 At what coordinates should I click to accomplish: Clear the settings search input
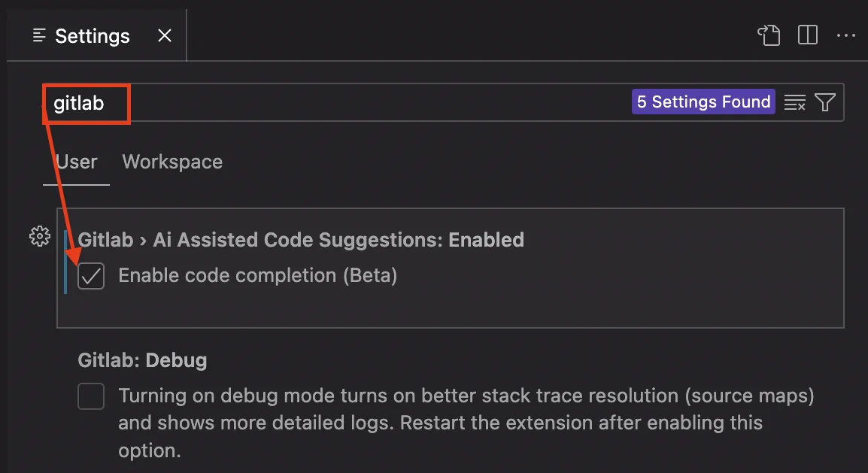794,102
